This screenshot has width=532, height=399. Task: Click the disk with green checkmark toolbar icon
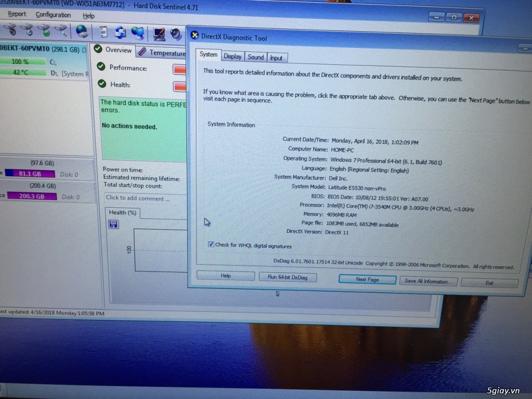click(44, 30)
